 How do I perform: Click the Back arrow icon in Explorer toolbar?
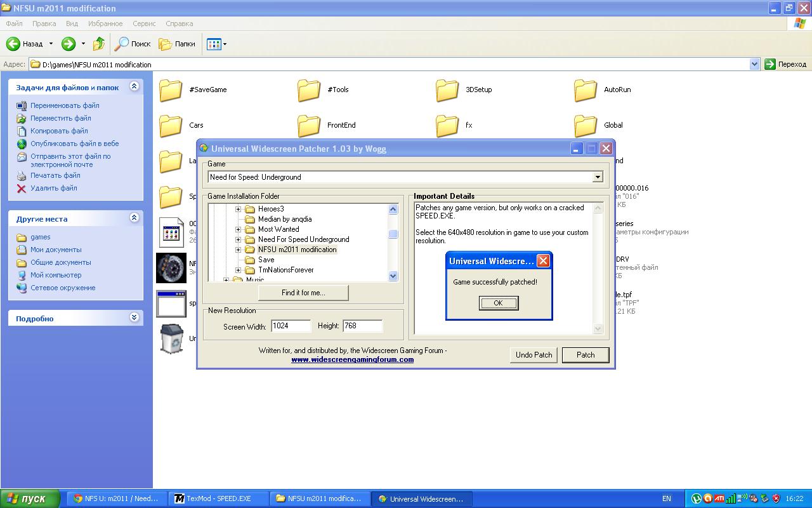(13, 44)
